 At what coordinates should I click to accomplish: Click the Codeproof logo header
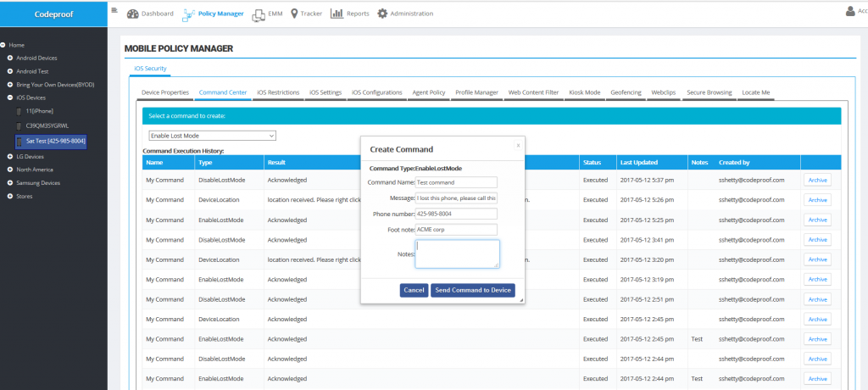[x=53, y=14]
